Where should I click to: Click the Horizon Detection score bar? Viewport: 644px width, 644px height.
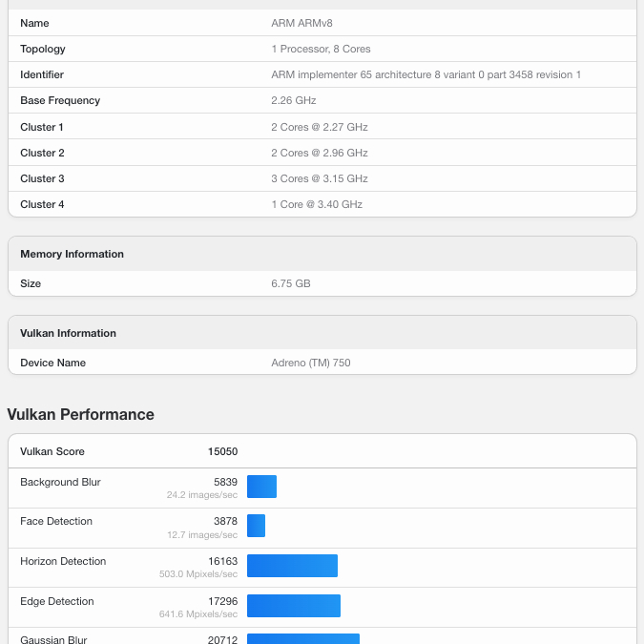coord(292,566)
